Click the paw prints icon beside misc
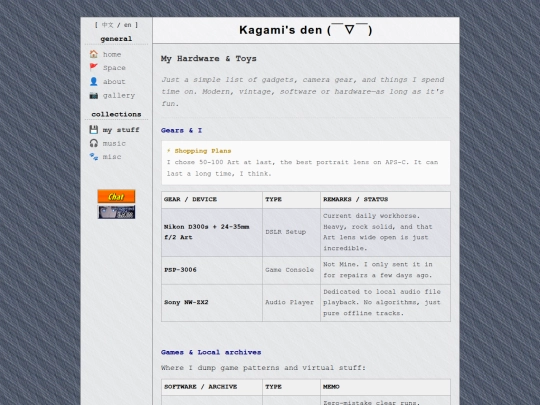The height and width of the screenshot is (405, 540). [94, 157]
